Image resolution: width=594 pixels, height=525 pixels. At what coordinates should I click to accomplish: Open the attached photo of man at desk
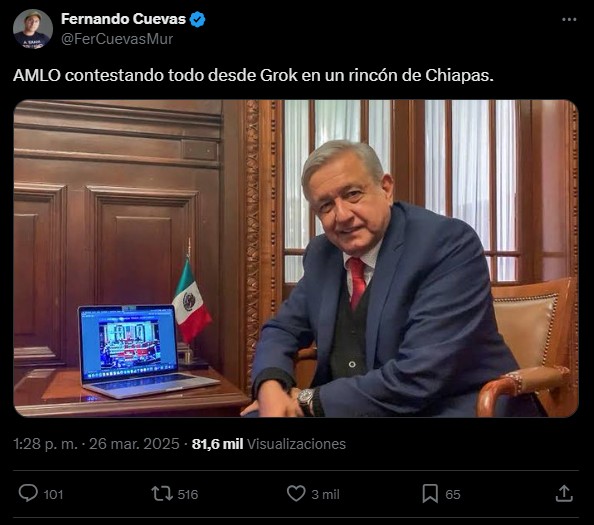[x=296, y=258]
